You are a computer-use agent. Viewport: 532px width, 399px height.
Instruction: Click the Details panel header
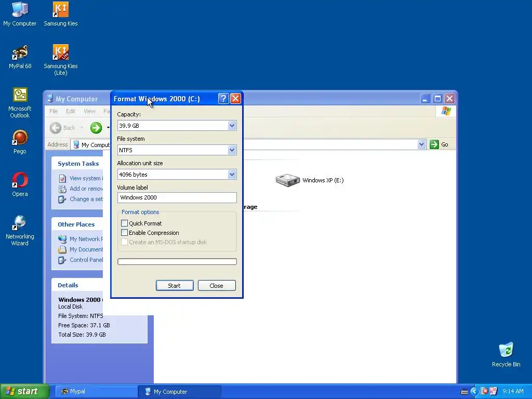click(x=77, y=285)
